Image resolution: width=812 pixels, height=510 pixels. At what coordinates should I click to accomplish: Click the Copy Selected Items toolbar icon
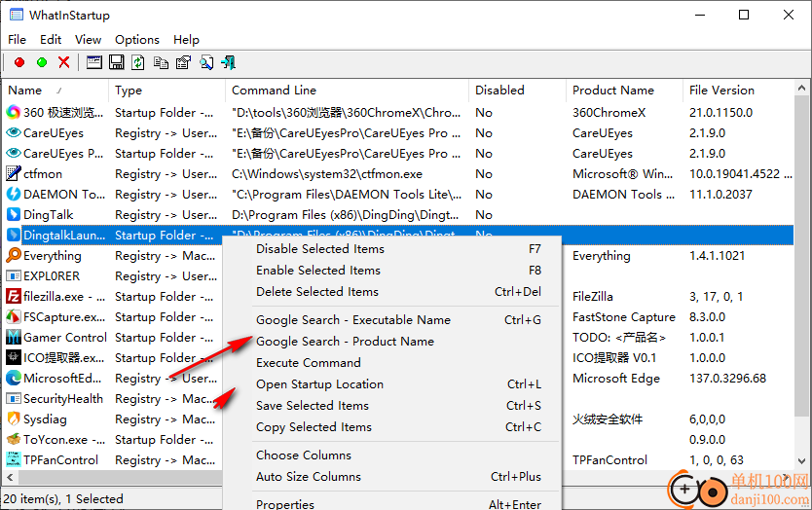tap(161, 62)
